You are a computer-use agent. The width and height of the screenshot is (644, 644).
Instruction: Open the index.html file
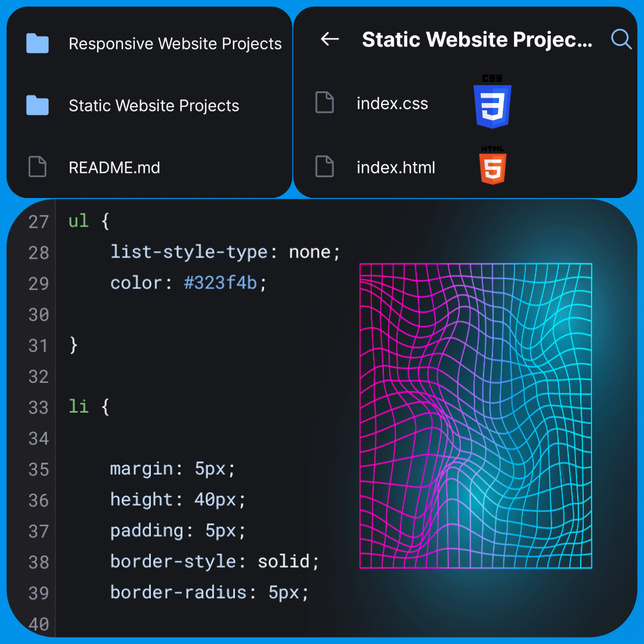tap(396, 167)
